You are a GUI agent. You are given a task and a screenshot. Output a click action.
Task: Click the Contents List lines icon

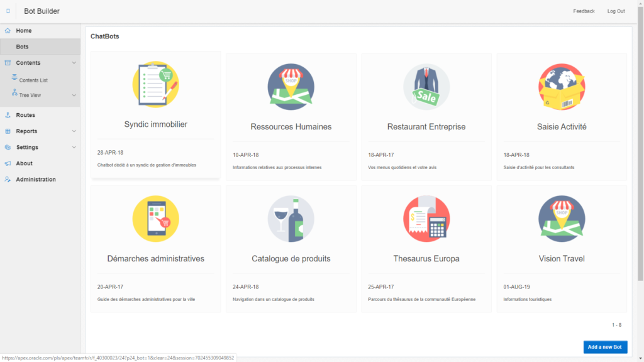point(14,77)
